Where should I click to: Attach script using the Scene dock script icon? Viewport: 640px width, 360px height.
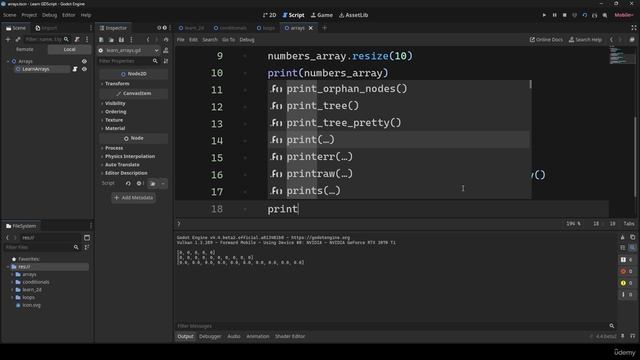click(x=77, y=39)
